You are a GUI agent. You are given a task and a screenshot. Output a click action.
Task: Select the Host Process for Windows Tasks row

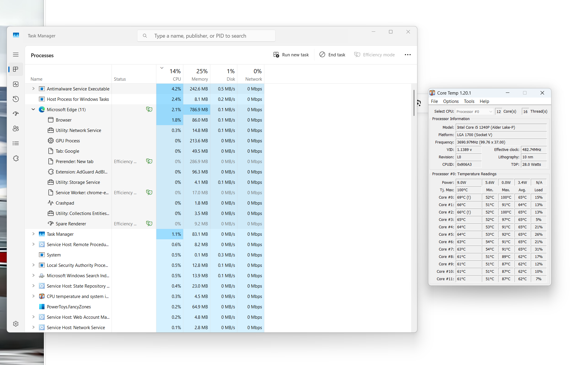(144, 99)
